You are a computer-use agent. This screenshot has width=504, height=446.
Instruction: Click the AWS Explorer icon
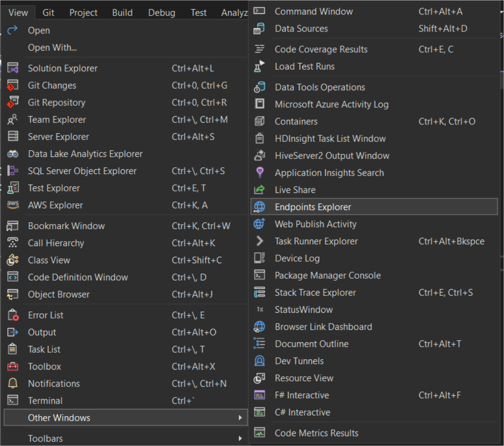pos(13,205)
